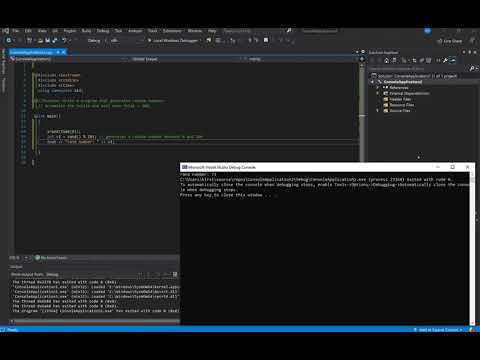Click Save All icon in toolbar
Screen dimensions: 480x360
coord(55,40)
